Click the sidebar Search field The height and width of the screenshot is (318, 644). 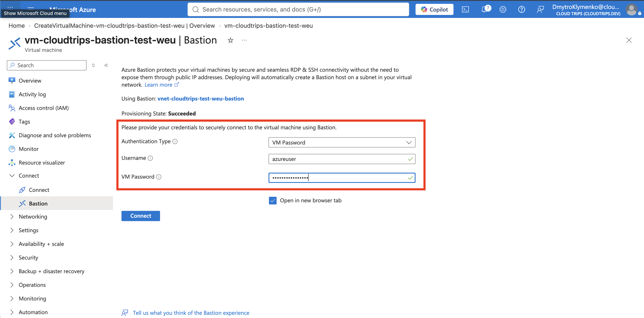47,65
